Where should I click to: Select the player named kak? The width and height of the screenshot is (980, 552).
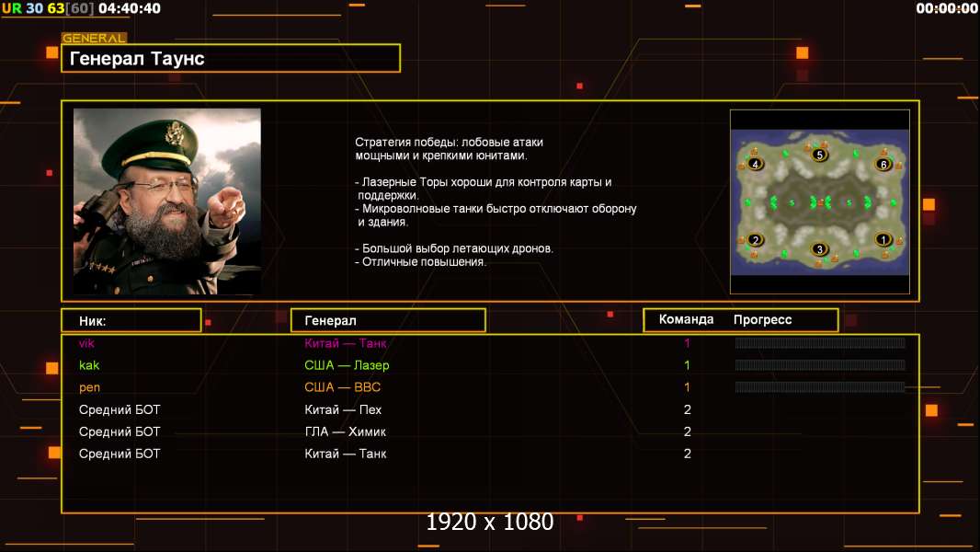[x=89, y=365]
